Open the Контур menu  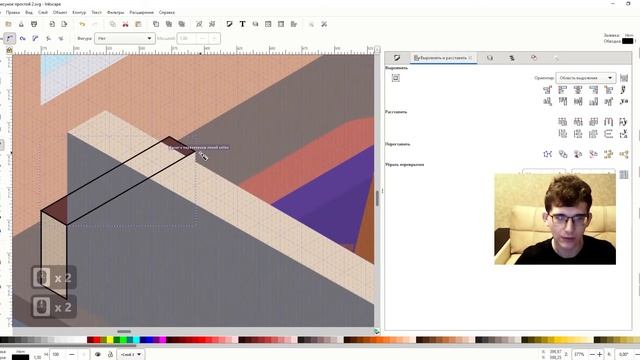79,13
